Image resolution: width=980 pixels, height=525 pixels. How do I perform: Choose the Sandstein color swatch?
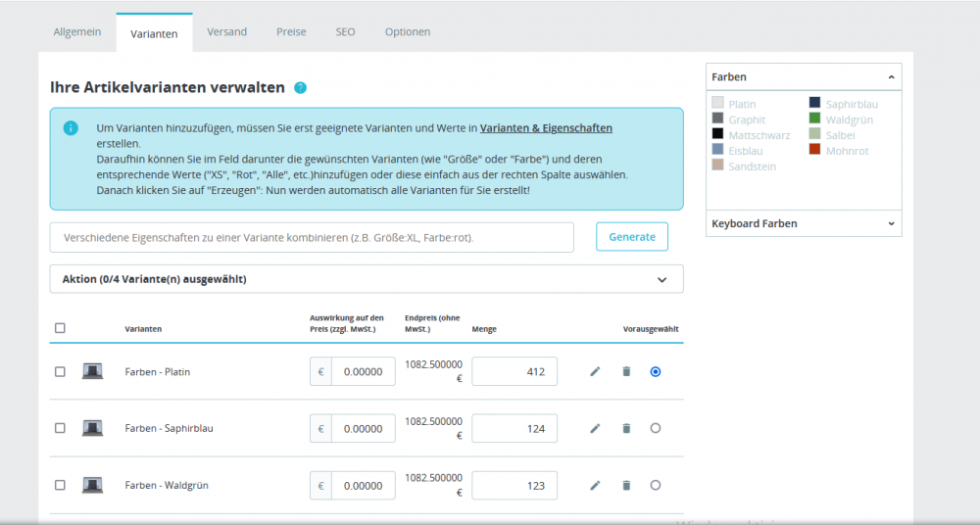pos(717,165)
